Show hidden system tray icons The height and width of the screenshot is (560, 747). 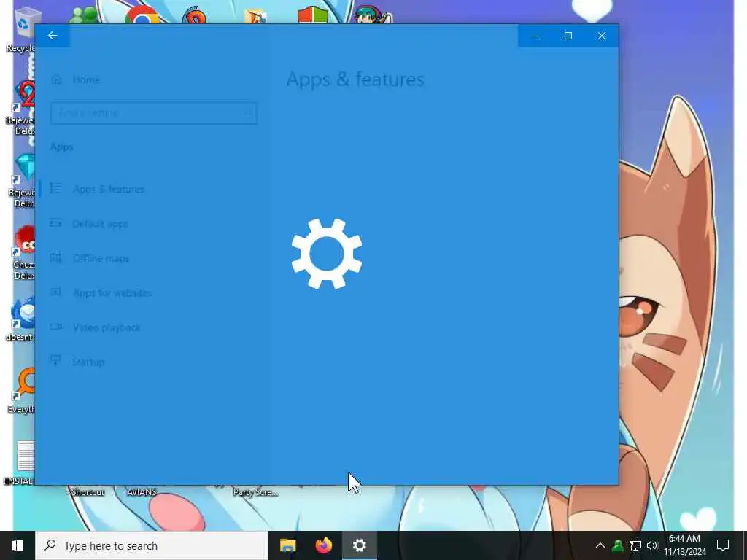pos(600,545)
